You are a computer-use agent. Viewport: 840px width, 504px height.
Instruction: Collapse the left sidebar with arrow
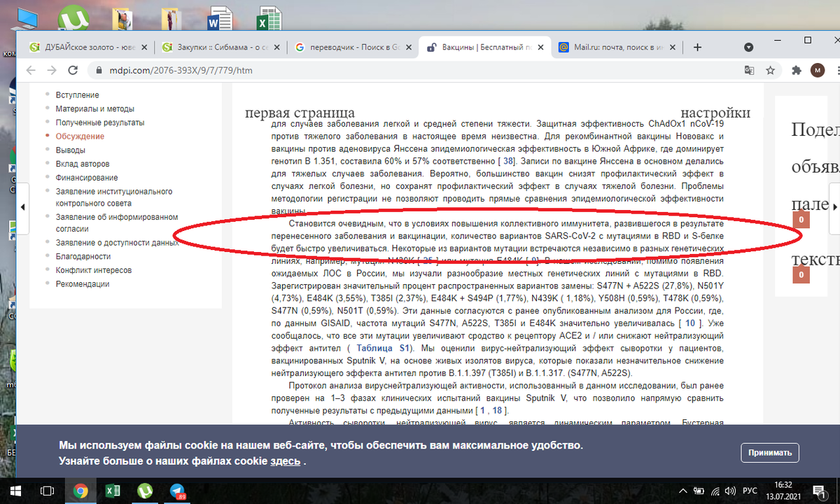(22, 207)
